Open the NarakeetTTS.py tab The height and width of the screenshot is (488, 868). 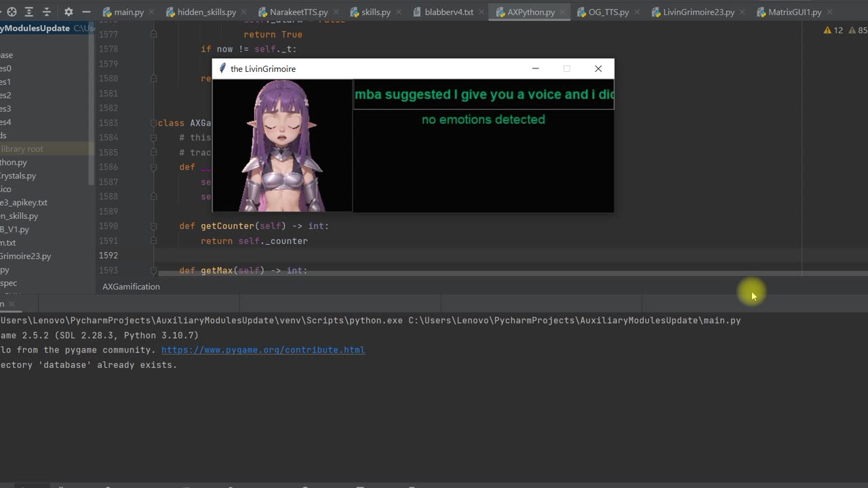pyautogui.click(x=298, y=12)
